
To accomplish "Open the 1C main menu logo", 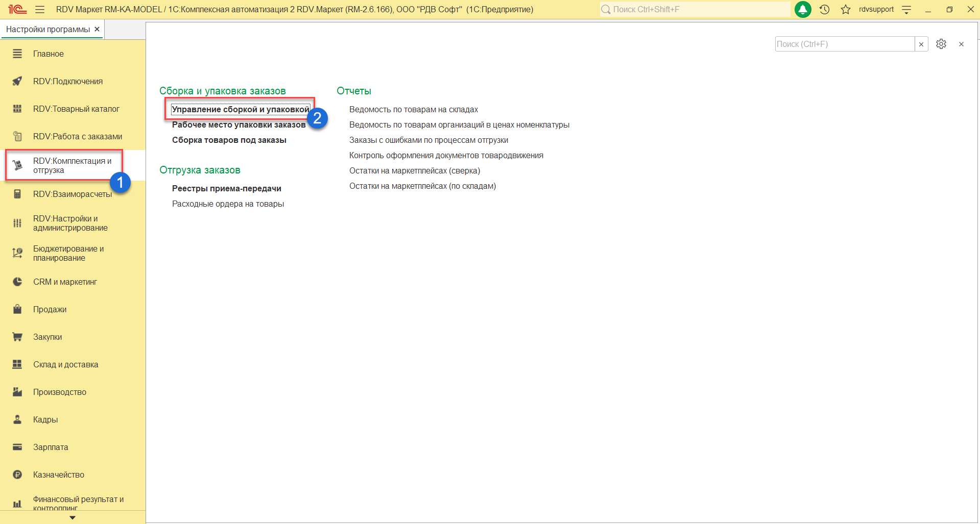I will tap(17, 9).
